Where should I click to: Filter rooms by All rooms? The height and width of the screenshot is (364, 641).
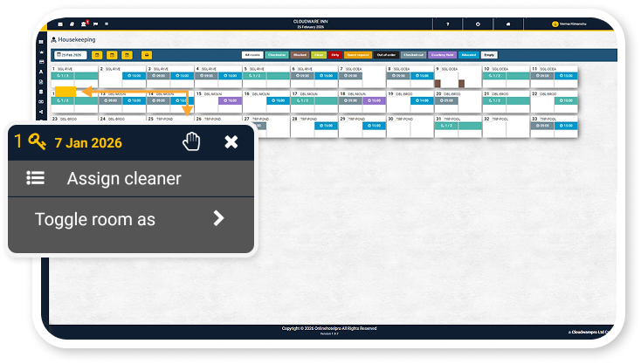point(252,54)
